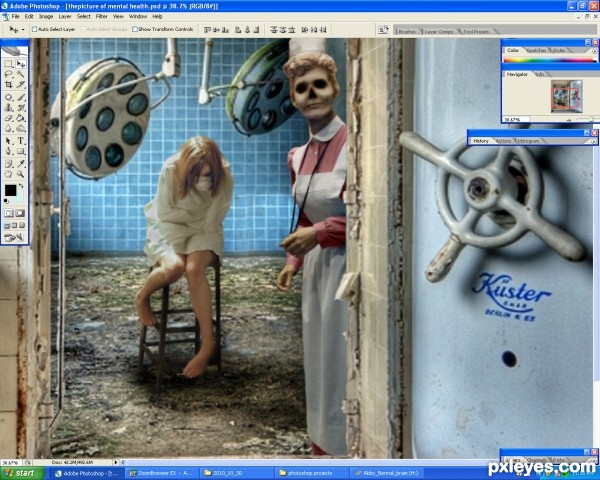Select the Dodge tool
The image size is (600, 480).
[21, 129]
